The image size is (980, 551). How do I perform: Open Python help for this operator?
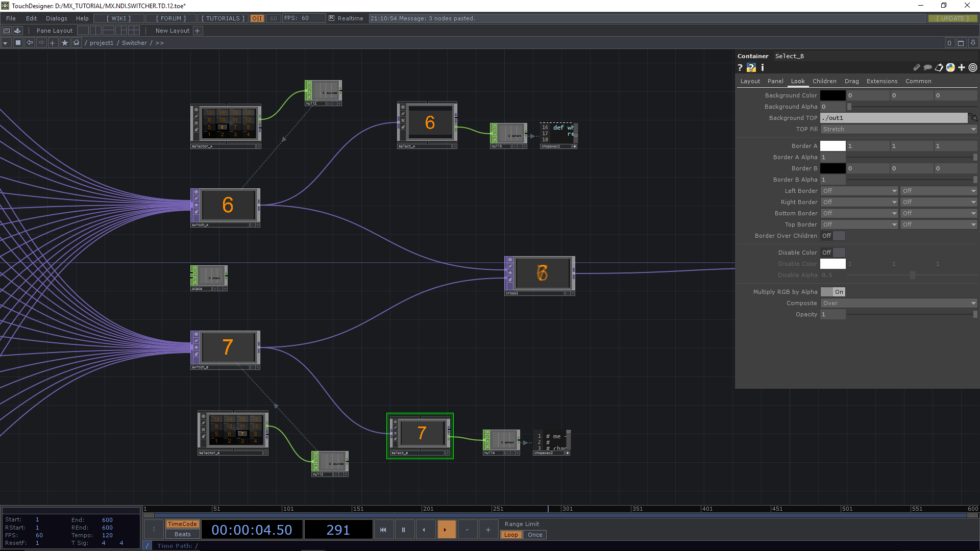[751, 67]
